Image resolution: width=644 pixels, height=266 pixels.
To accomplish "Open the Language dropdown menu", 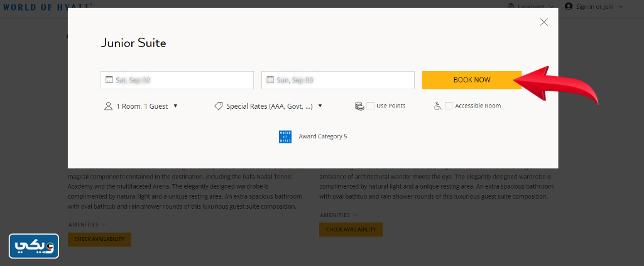I will tap(535, 6).
